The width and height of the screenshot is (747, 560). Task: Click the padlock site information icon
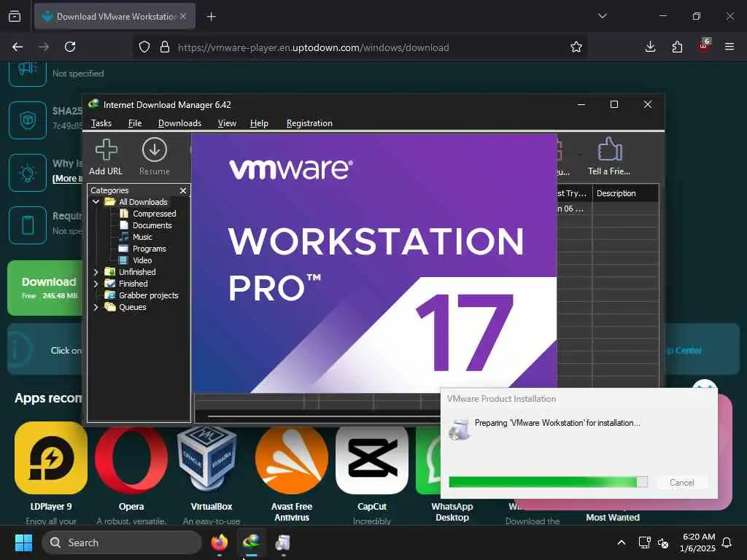pos(165,47)
